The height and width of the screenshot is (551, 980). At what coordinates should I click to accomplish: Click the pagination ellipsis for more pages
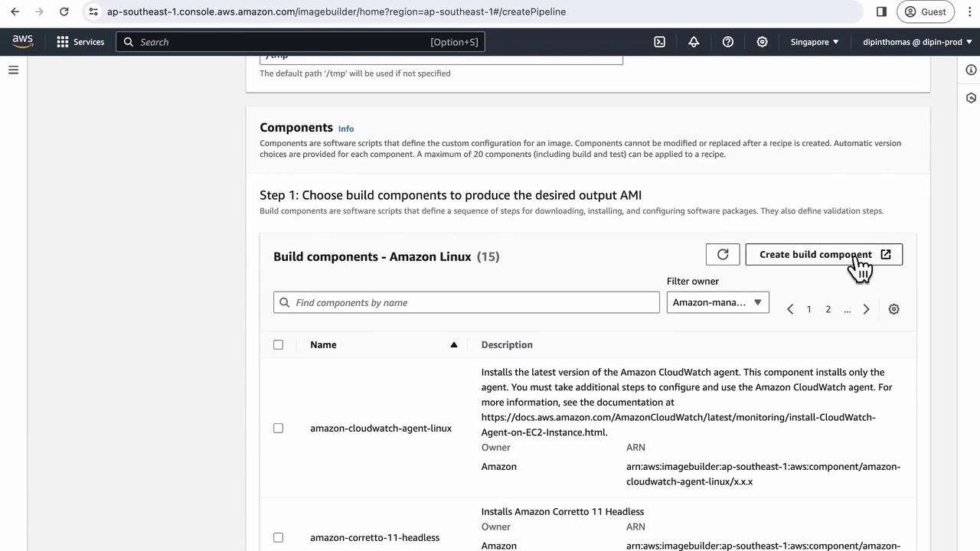click(x=847, y=309)
